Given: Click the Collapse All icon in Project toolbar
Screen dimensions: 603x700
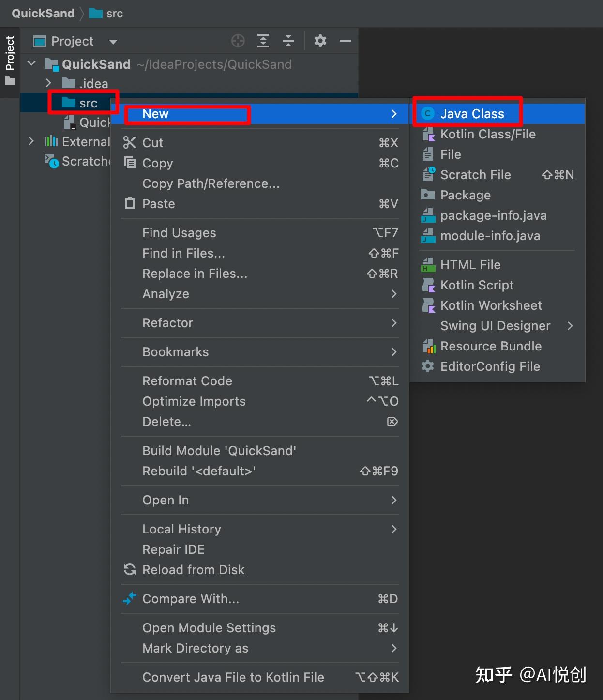Looking at the screenshot, I should [288, 41].
